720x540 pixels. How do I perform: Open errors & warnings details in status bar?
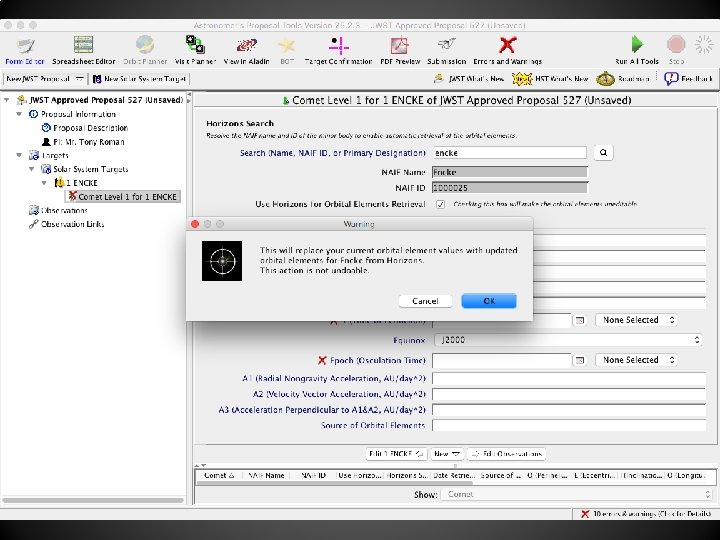[646, 514]
